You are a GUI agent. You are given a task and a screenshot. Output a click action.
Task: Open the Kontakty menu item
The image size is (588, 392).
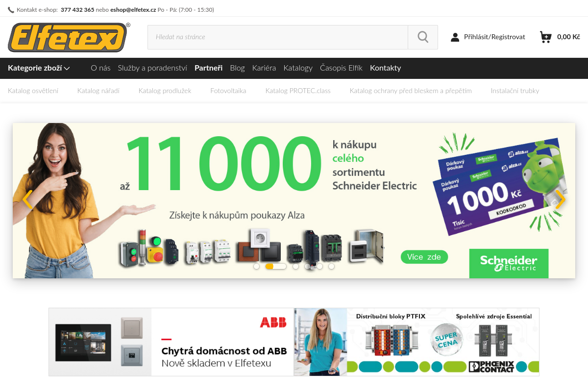385,68
